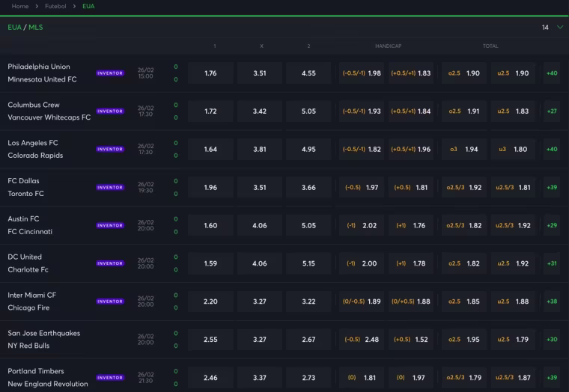This screenshot has height=392, width=569.
Task: Choose Austin FC win at 1.60
Action: tap(210, 225)
